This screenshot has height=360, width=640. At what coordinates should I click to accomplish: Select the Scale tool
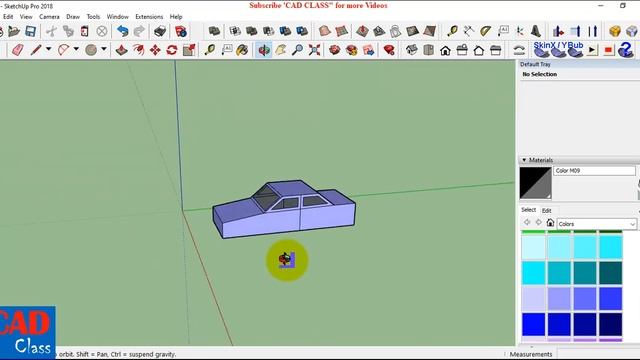(x=189, y=50)
